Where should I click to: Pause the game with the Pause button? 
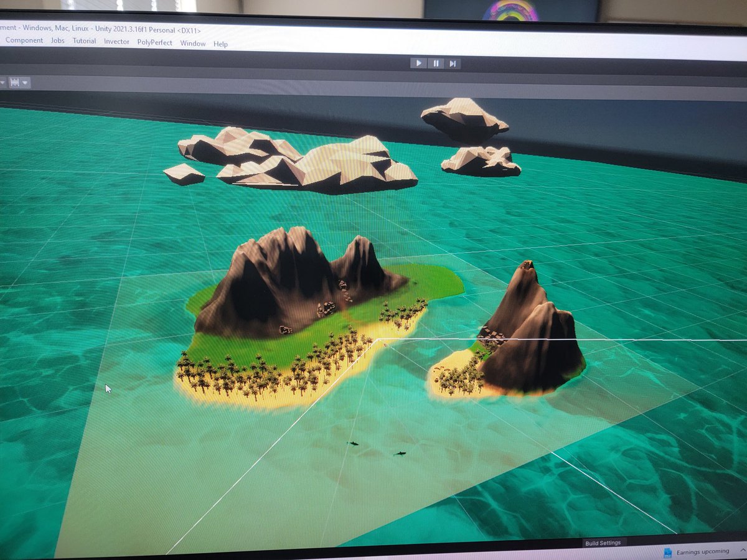(x=436, y=63)
